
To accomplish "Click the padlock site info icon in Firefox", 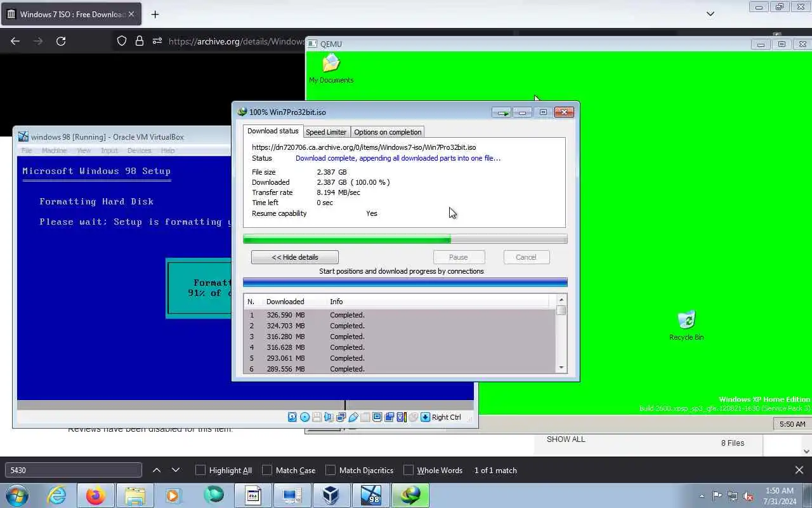I will [140, 41].
